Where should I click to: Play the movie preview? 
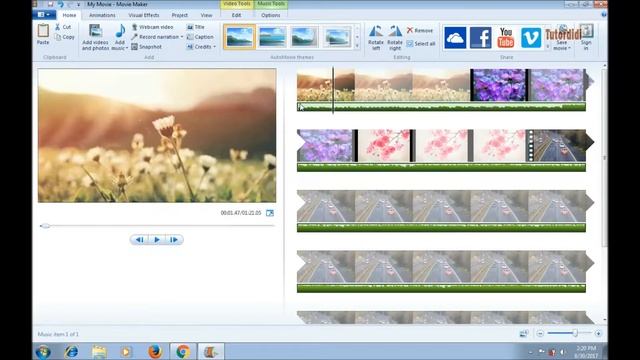157,240
